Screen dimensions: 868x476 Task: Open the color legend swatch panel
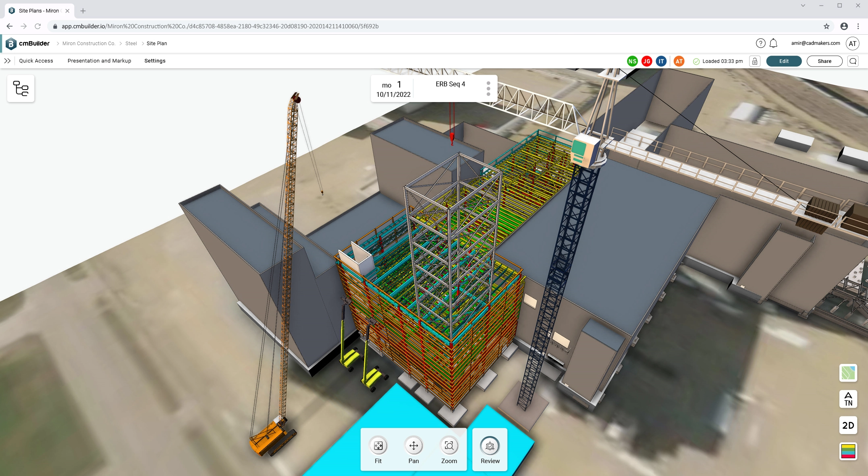click(x=848, y=452)
